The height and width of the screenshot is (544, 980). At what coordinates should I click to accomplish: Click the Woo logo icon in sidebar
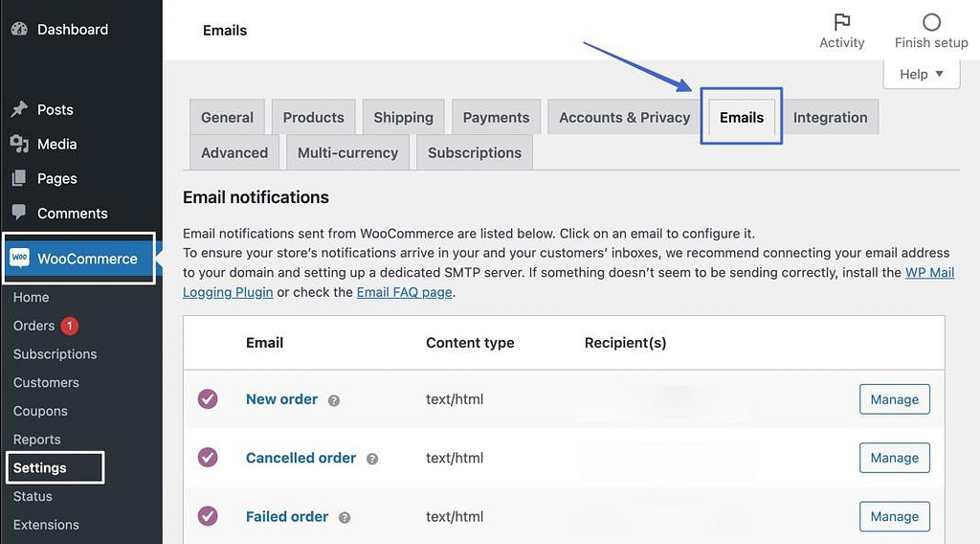pyautogui.click(x=19, y=258)
